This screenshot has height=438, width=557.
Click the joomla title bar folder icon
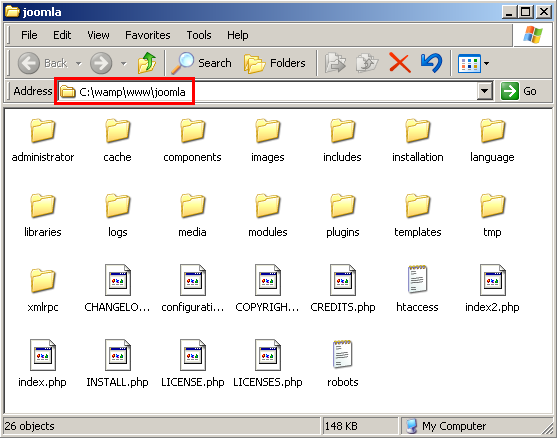[12, 12]
